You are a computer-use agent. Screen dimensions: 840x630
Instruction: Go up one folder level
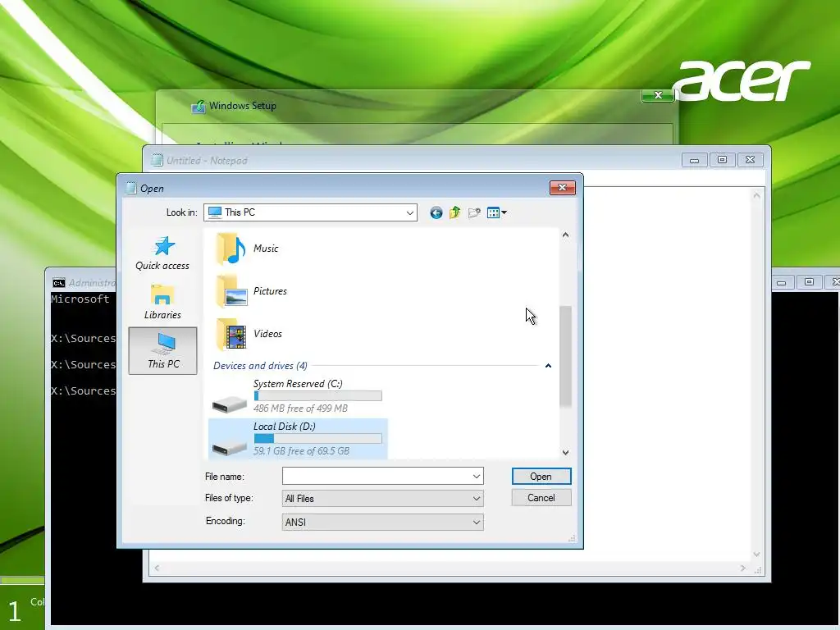pos(454,212)
